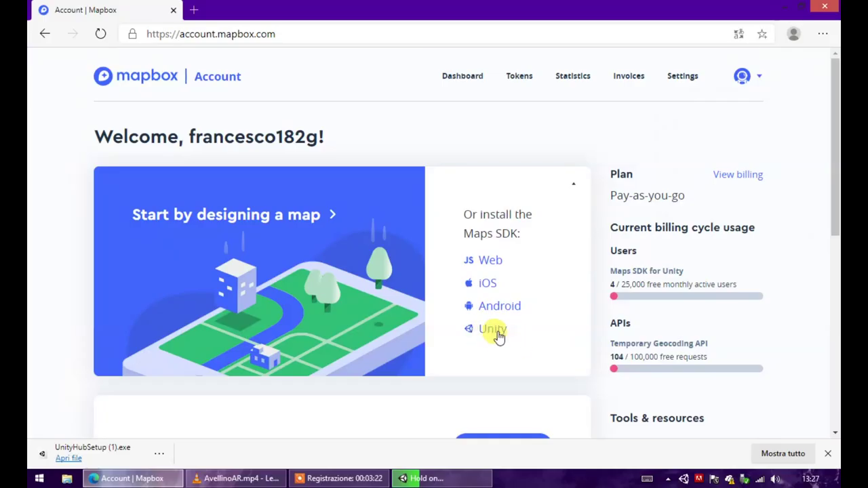Click the network signal tray icon
868x488 pixels.
click(x=760, y=479)
